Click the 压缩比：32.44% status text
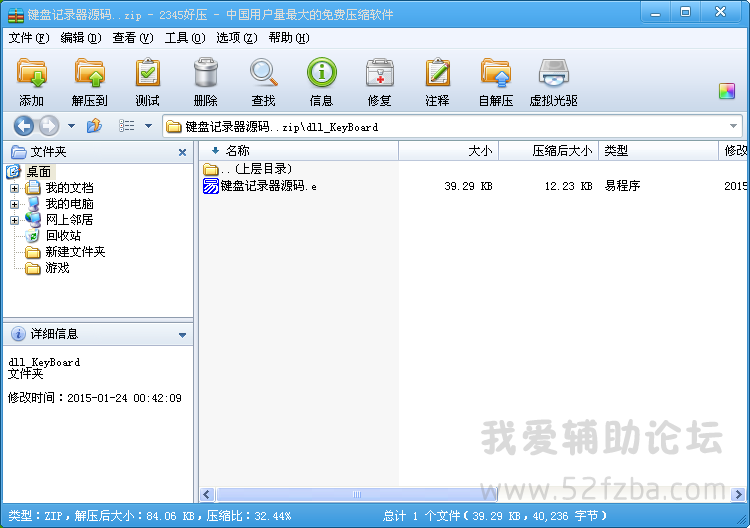Viewport: 750px width, 528px height. (249, 516)
